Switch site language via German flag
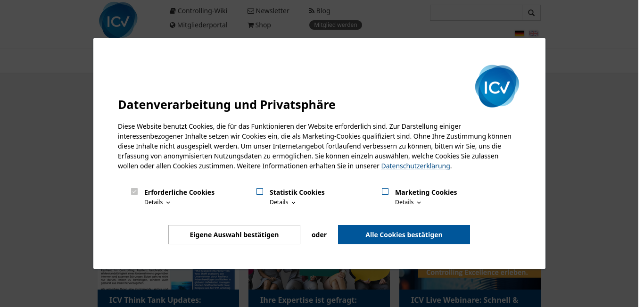 [520, 33]
